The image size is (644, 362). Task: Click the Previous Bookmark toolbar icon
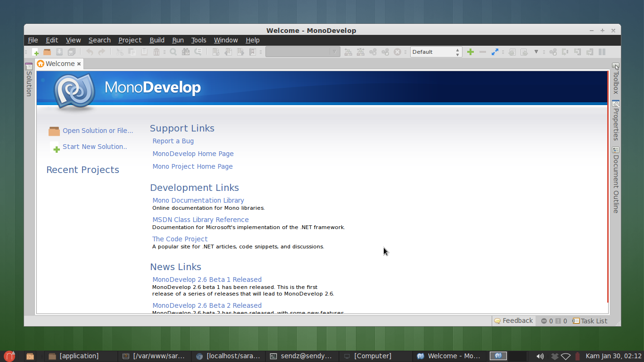click(x=228, y=52)
